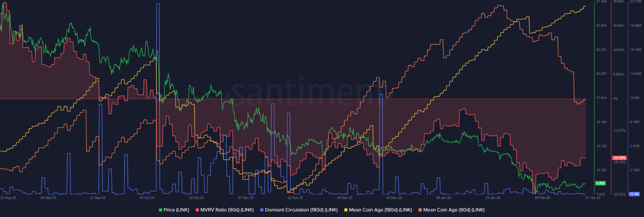644x217 pixels.
Task: Toggle the Price (LINK) series label
Action: [176, 210]
